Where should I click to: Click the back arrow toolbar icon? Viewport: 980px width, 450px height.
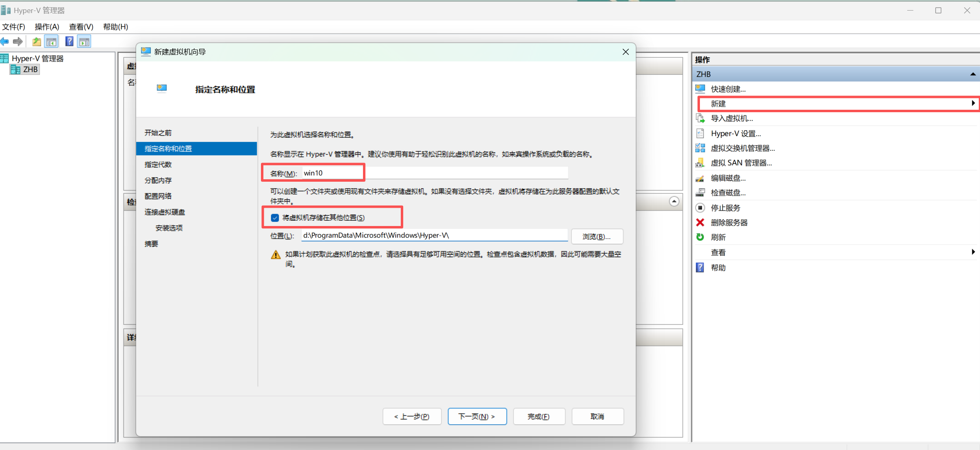coord(5,41)
